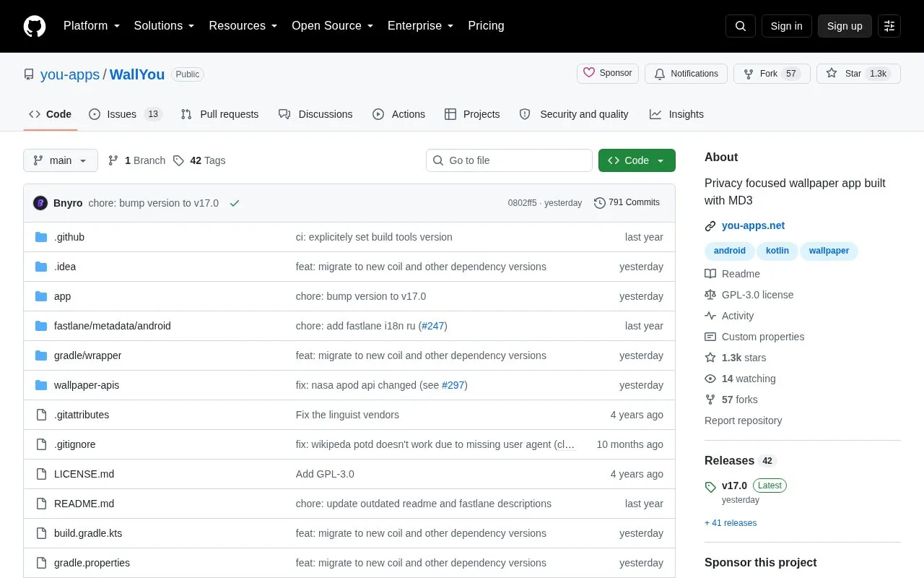Click the Sign up button
The width and height of the screenshot is (924, 578).
point(845,26)
